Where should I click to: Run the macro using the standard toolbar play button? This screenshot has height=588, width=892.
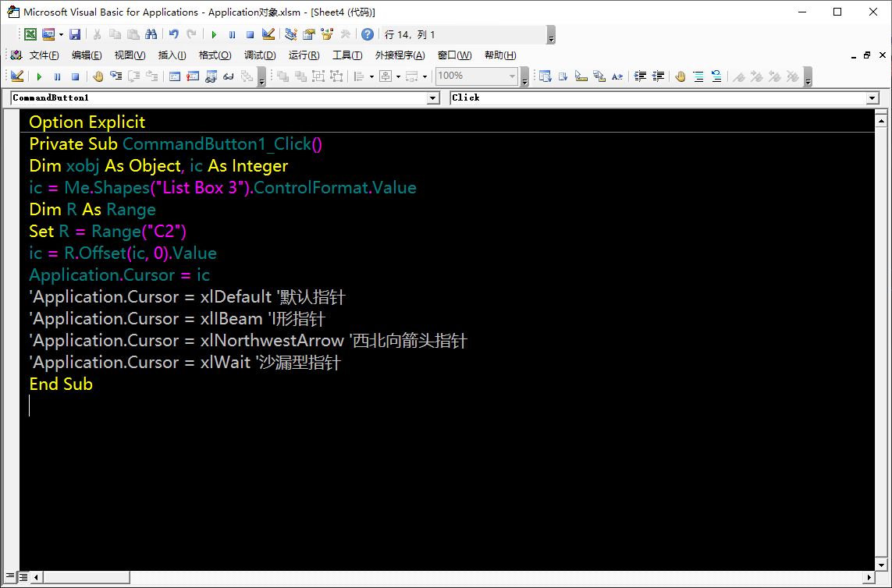214,34
